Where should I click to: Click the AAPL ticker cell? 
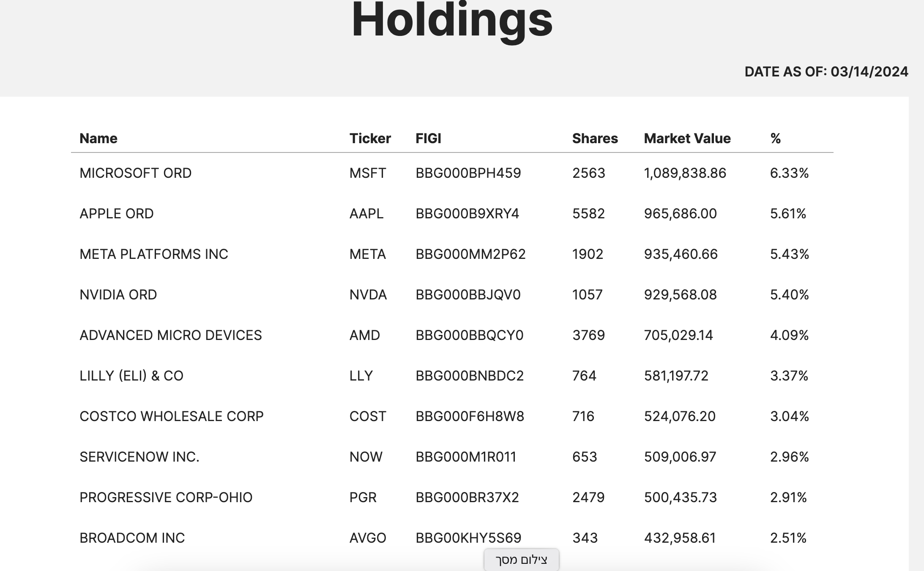click(366, 214)
